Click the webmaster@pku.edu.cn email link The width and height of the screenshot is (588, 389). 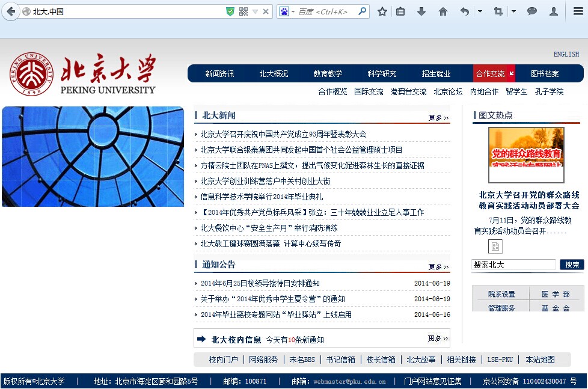pyautogui.click(x=349, y=382)
